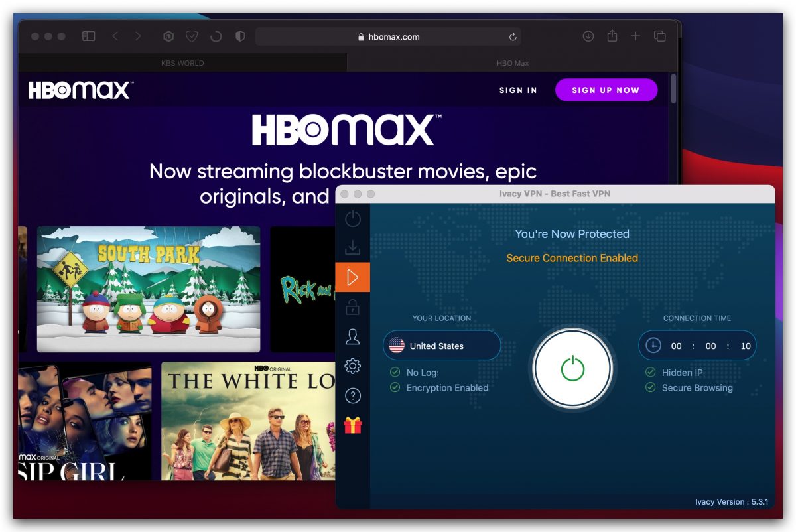Open Ivacy help question mark
Screen dimensions: 796x532
coord(353,396)
